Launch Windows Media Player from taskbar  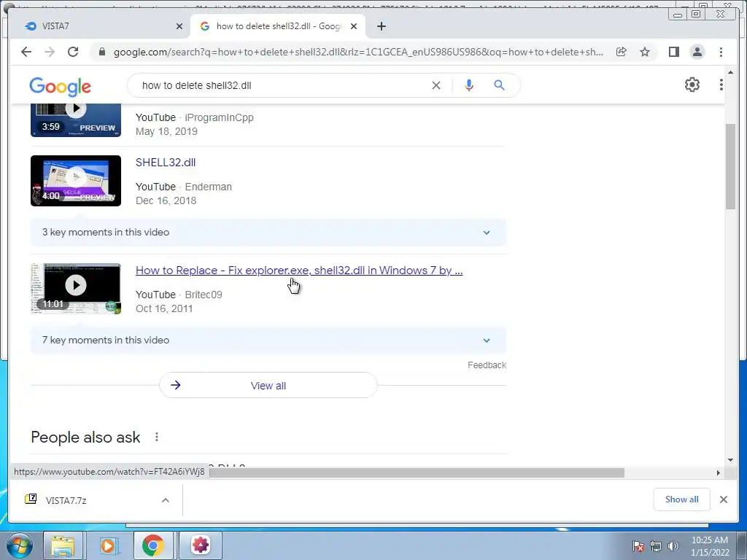click(x=108, y=545)
